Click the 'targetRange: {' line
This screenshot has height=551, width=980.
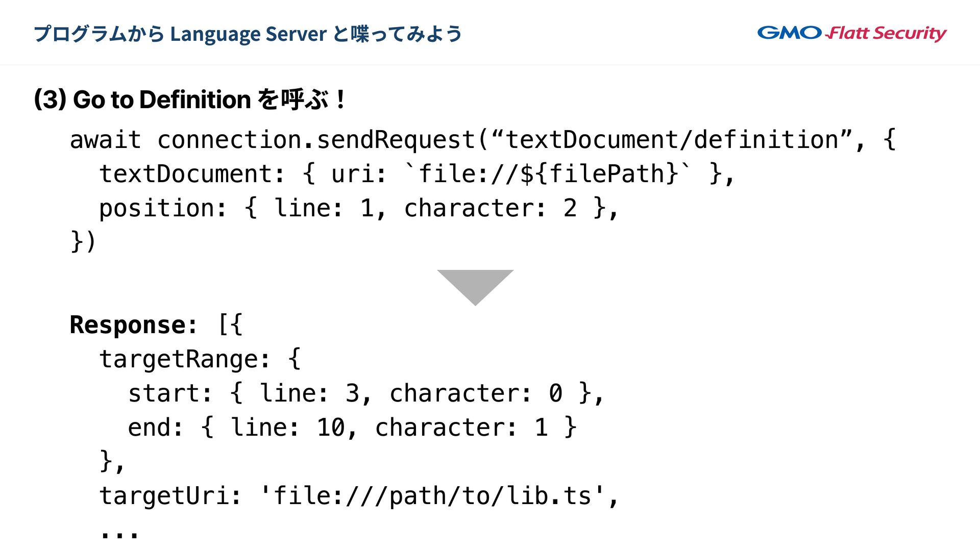pos(200,359)
